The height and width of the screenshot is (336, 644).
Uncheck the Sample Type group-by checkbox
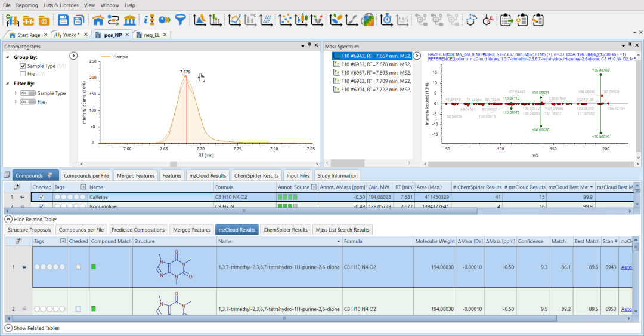click(x=23, y=66)
